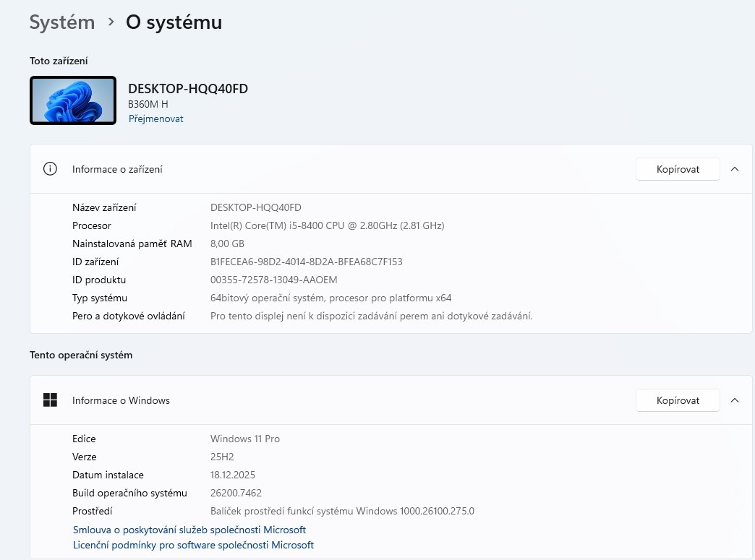Collapse the Informace o zařízení section
755x560 pixels.
click(735, 168)
